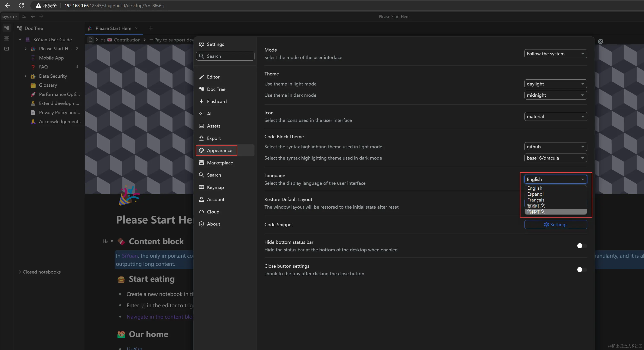Open the siyuan workspace menu button
The image size is (644, 350).
(10, 16)
